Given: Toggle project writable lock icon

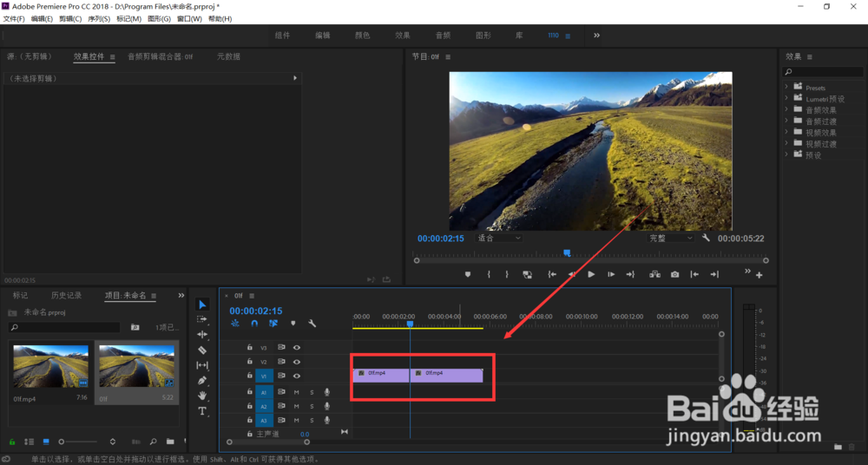Looking at the screenshot, I should pos(12,442).
